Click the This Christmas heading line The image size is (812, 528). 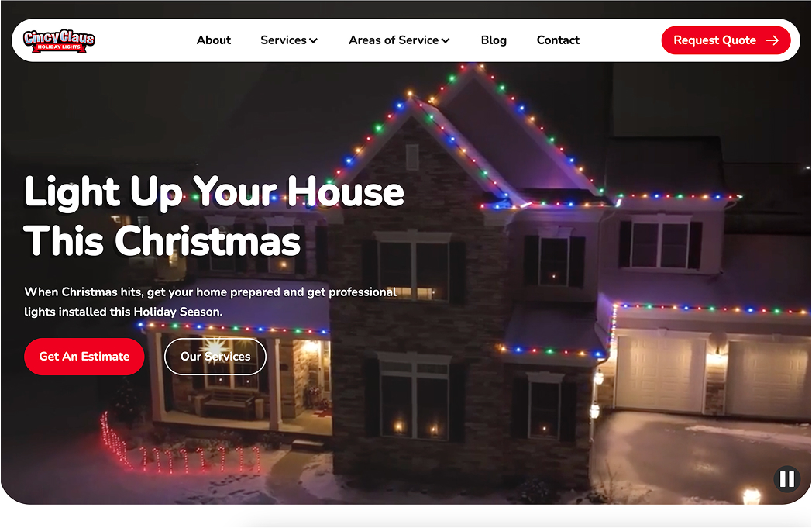pos(162,241)
